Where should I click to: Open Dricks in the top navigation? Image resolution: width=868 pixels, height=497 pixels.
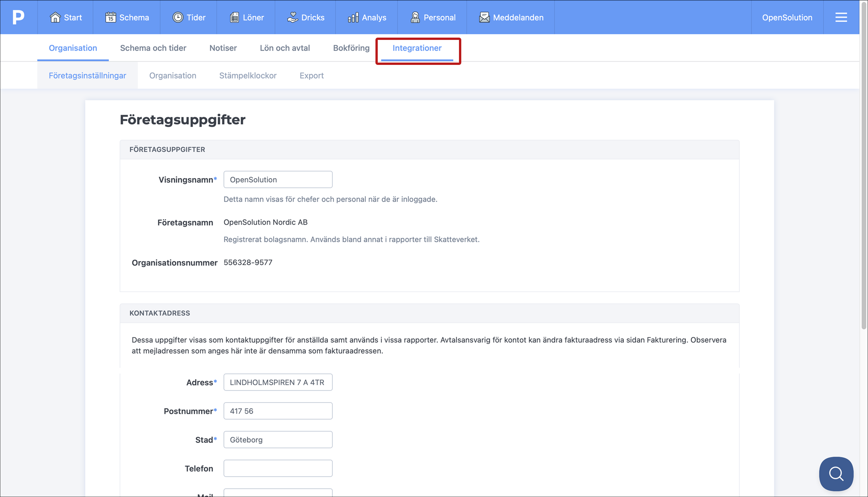306,18
